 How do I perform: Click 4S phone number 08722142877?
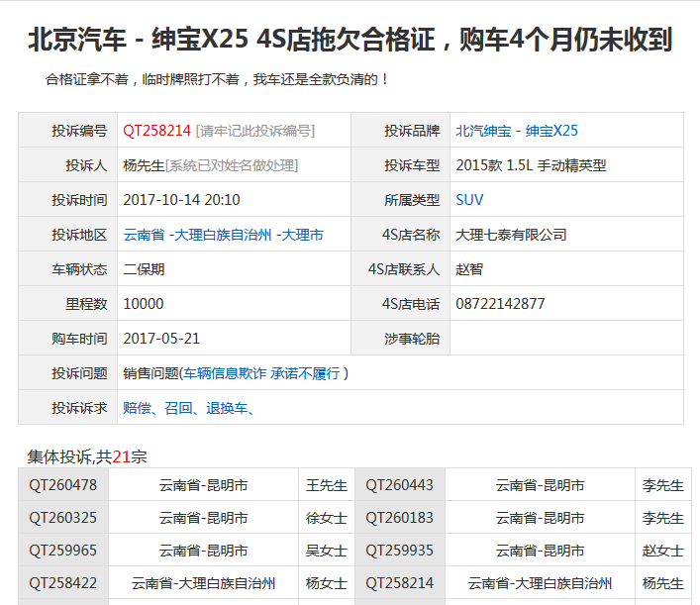click(500, 304)
